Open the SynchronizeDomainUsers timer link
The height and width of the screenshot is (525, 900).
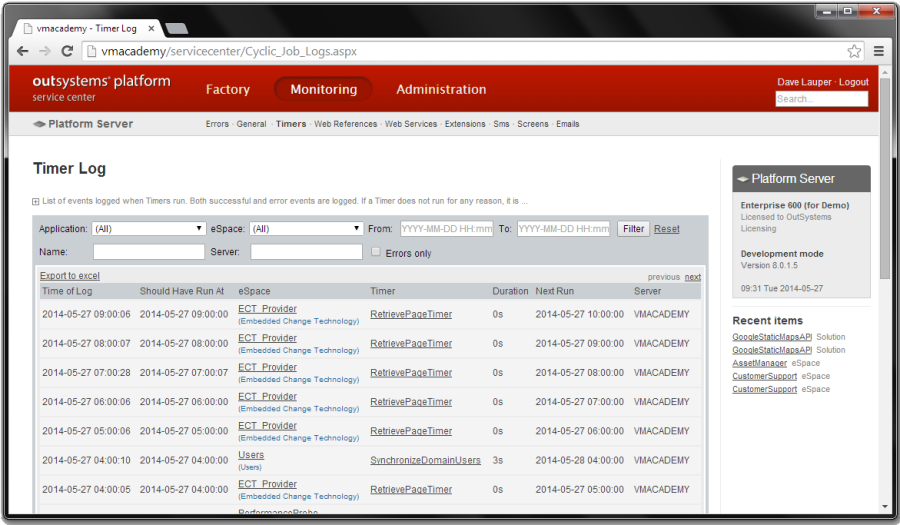tap(425, 461)
